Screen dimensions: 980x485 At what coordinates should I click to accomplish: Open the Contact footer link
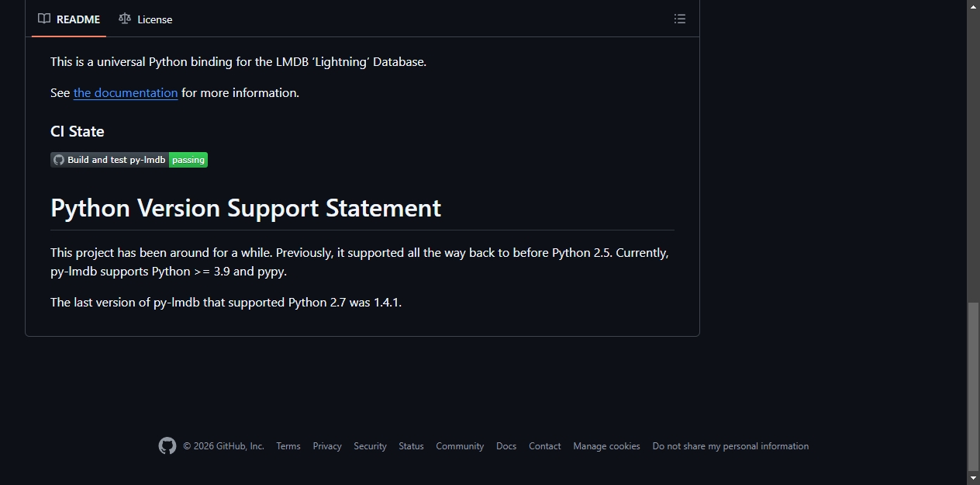545,446
